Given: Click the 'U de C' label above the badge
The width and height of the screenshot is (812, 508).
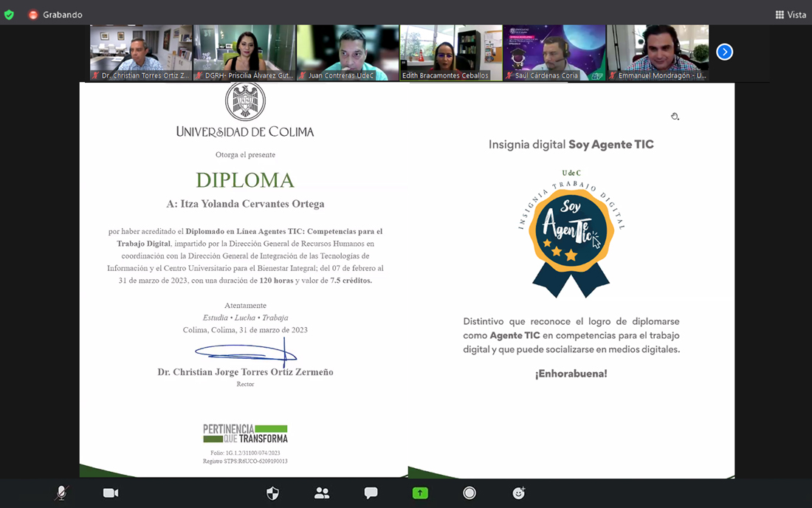Looking at the screenshot, I should pyautogui.click(x=571, y=173).
